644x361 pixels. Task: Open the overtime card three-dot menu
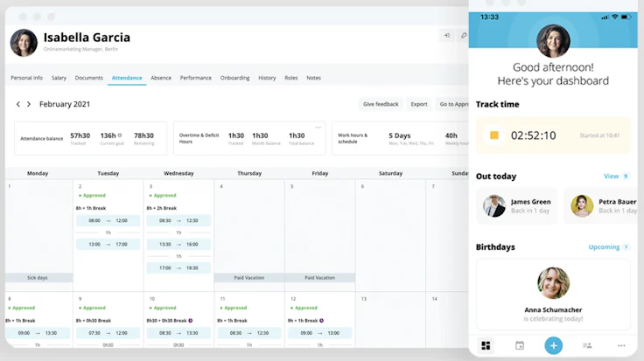(x=318, y=127)
